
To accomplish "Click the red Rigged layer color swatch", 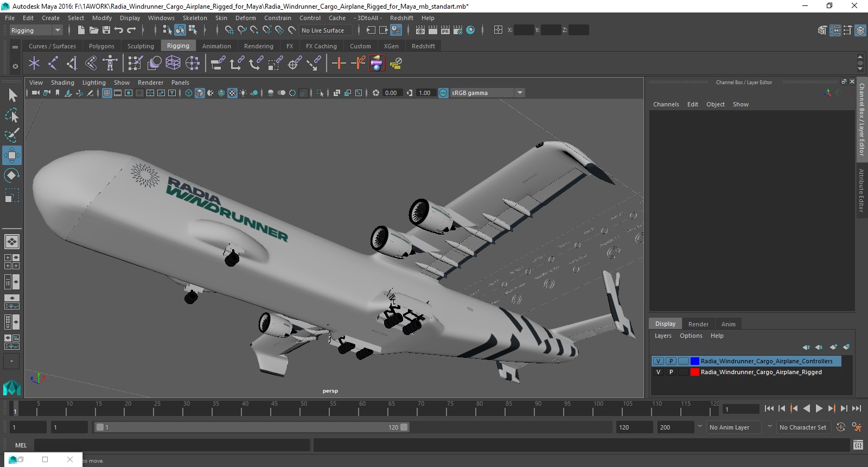I will [x=694, y=372].
